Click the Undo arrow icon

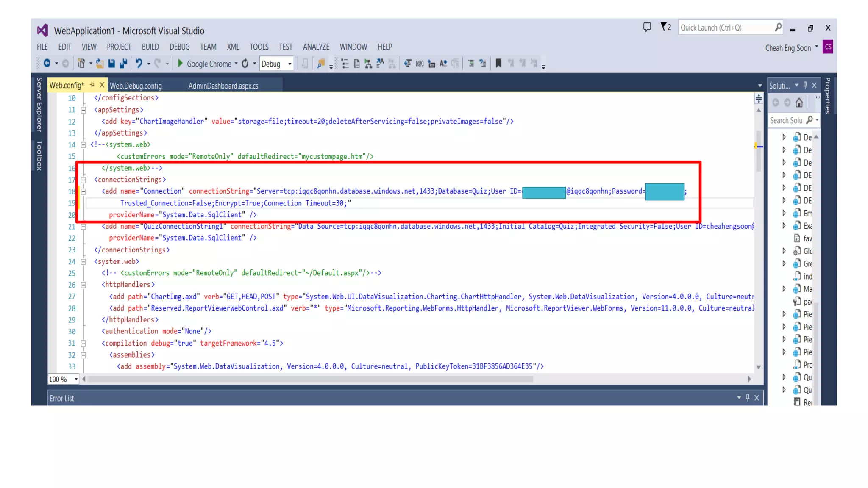tap(139, 64)
